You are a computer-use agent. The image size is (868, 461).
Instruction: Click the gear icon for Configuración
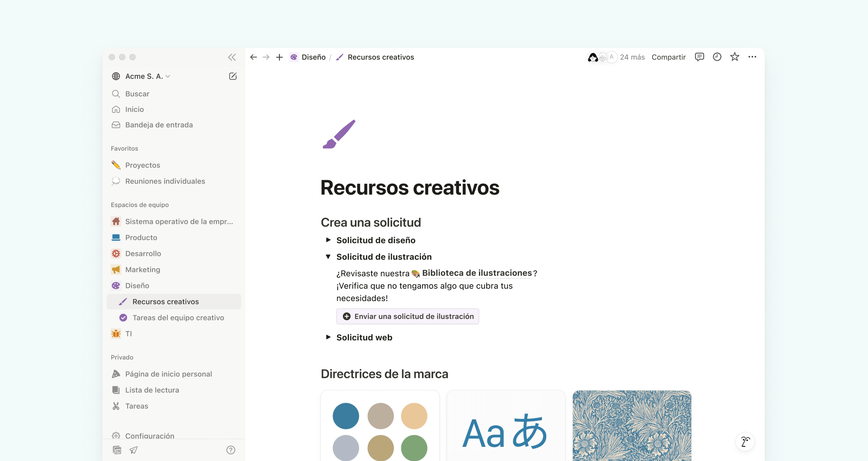pyautogui.click(x=116, y=435)
